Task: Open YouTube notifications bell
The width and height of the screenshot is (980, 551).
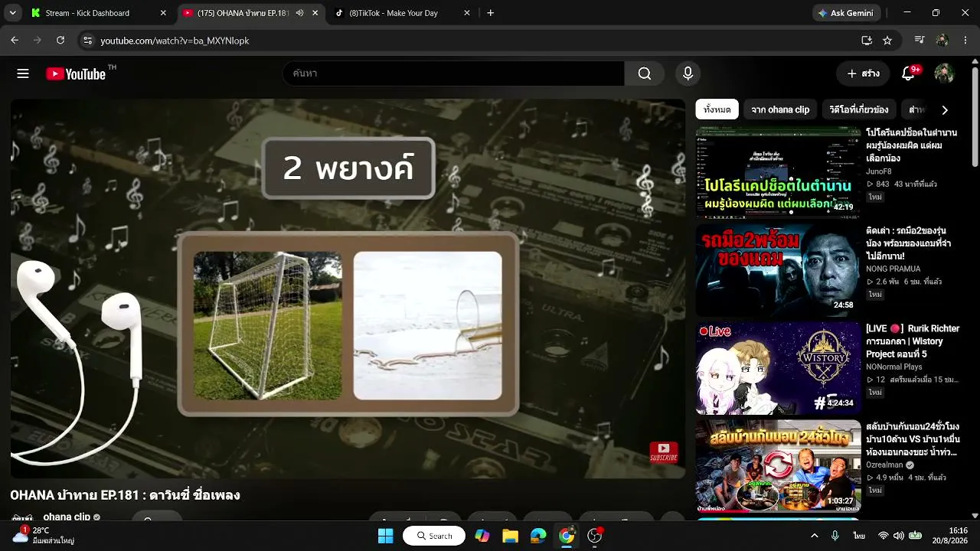Action: click(909, 73)
